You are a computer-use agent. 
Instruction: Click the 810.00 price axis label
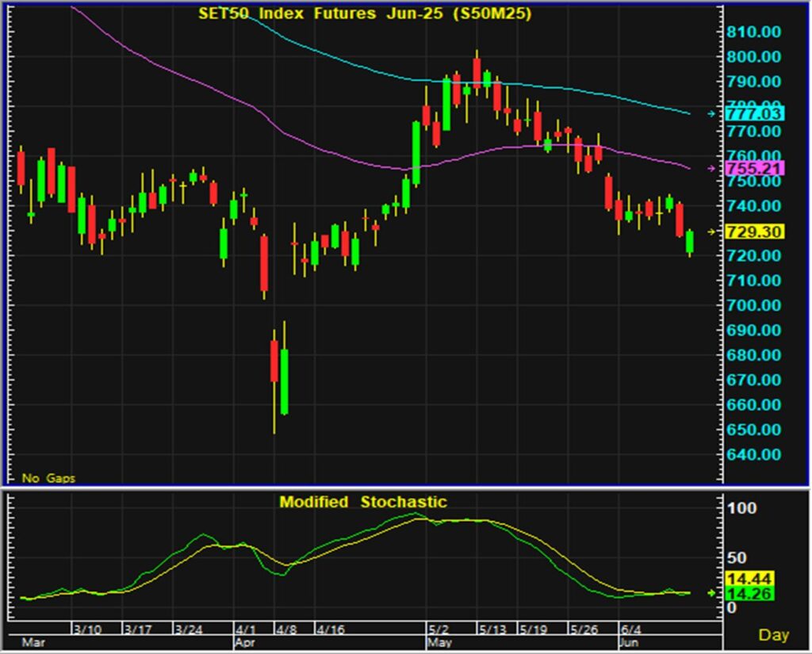(x=753, y=32)
